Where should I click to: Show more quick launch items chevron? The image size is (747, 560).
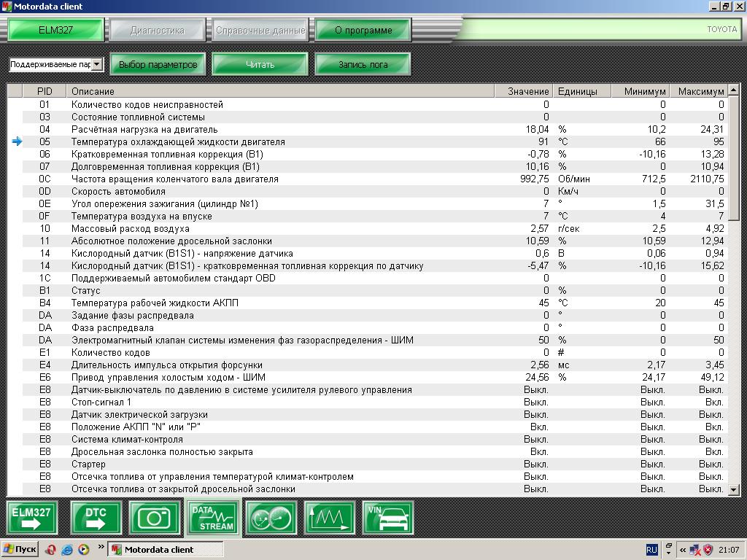pyautogui.click(x=101, y=547)
